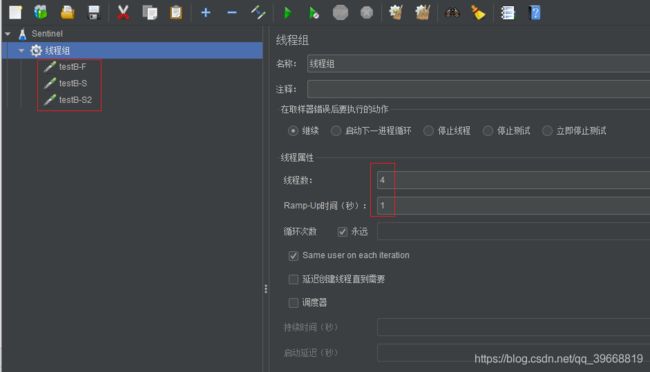650x372 pixels.
Task: Open the function helper dialog
Action: tap(507, 12)
